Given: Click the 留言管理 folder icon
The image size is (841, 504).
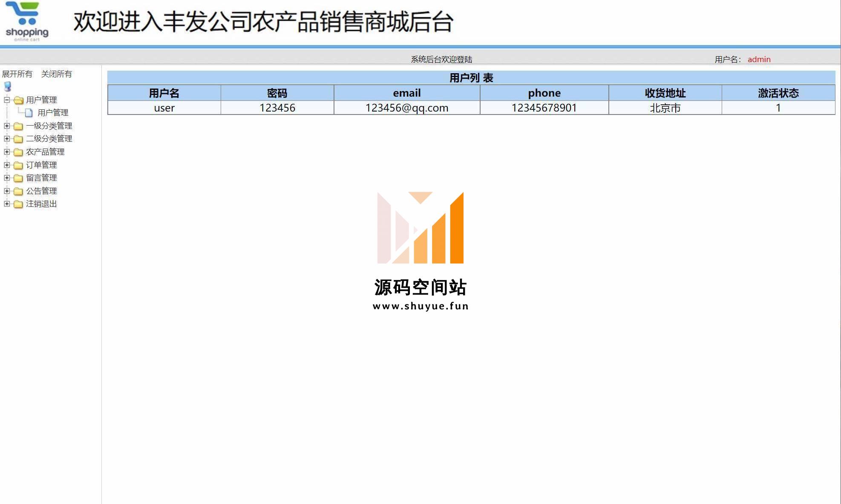Looking at the screenshot, I should pos(18,178).
